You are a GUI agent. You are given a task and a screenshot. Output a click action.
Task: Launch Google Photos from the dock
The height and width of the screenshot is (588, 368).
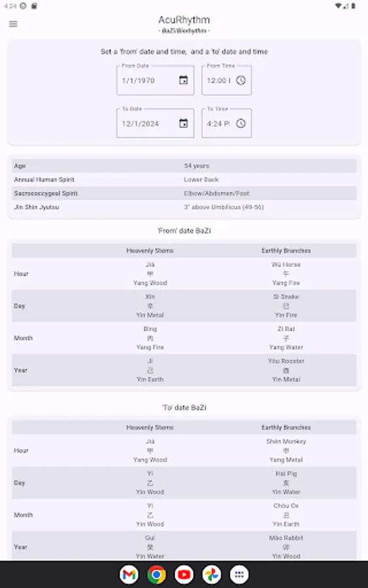pyautogui.click(x=212, y=574)
